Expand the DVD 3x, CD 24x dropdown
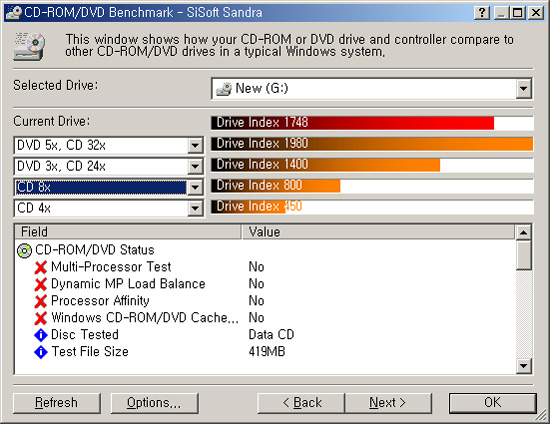 tap(195, 167)
